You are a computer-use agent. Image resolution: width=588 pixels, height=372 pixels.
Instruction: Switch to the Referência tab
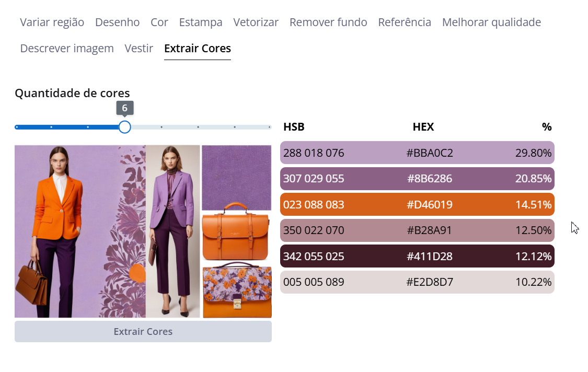405,22
